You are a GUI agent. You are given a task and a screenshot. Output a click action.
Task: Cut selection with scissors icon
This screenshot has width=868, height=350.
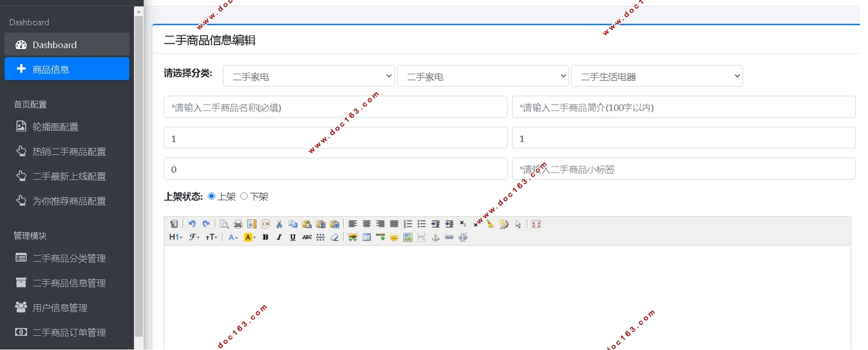tap(279, 224)
